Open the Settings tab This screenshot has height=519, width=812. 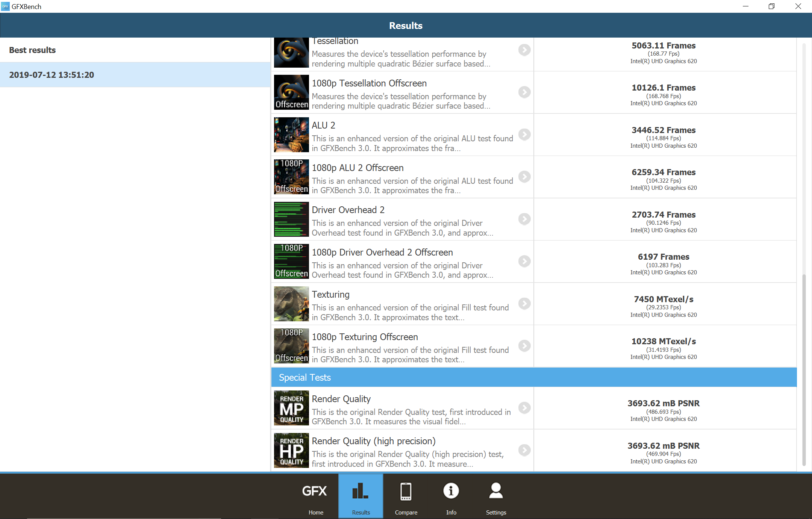tap(496, 496)
